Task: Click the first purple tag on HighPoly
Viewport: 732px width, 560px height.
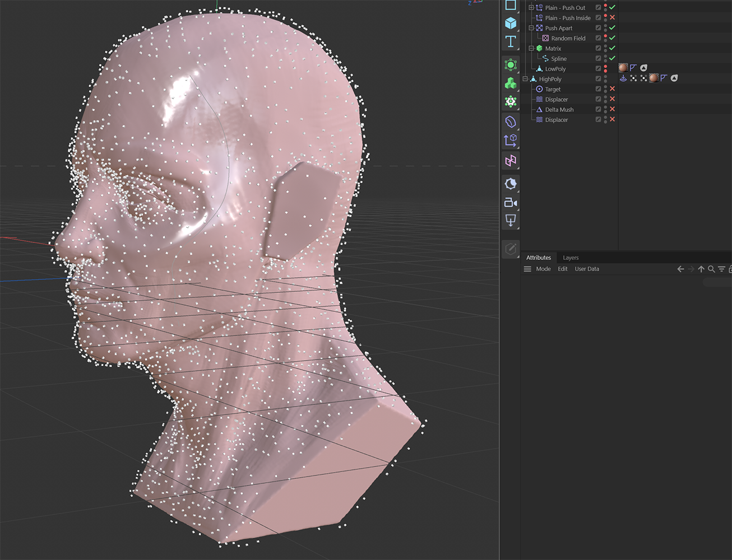Action: (623, 78)
